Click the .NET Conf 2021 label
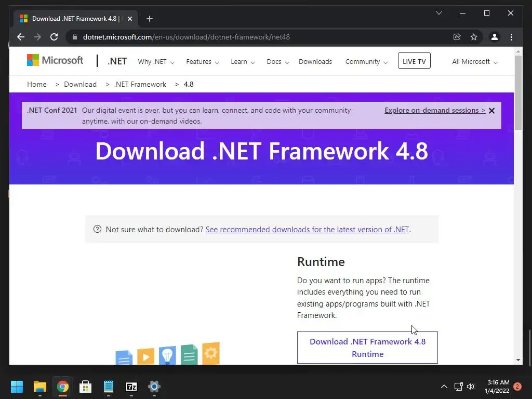The height and width of the screenshot is (399, 532). click(x=52, y=110)
